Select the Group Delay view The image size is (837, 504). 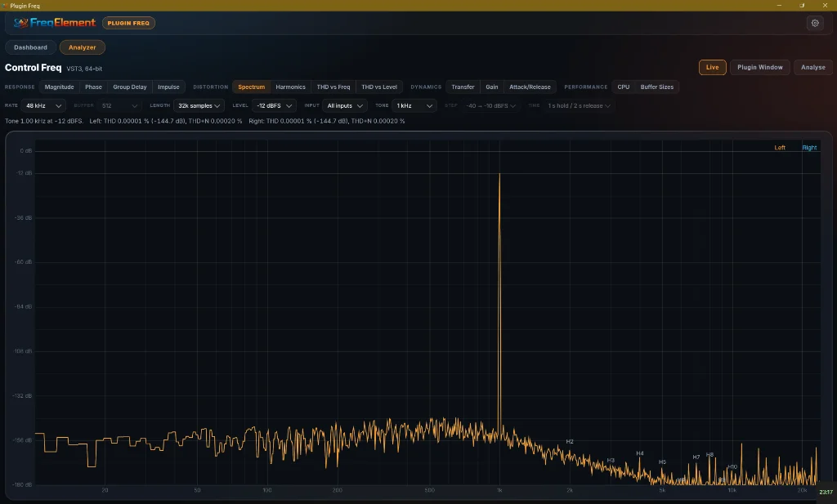[x=130, y=87]
